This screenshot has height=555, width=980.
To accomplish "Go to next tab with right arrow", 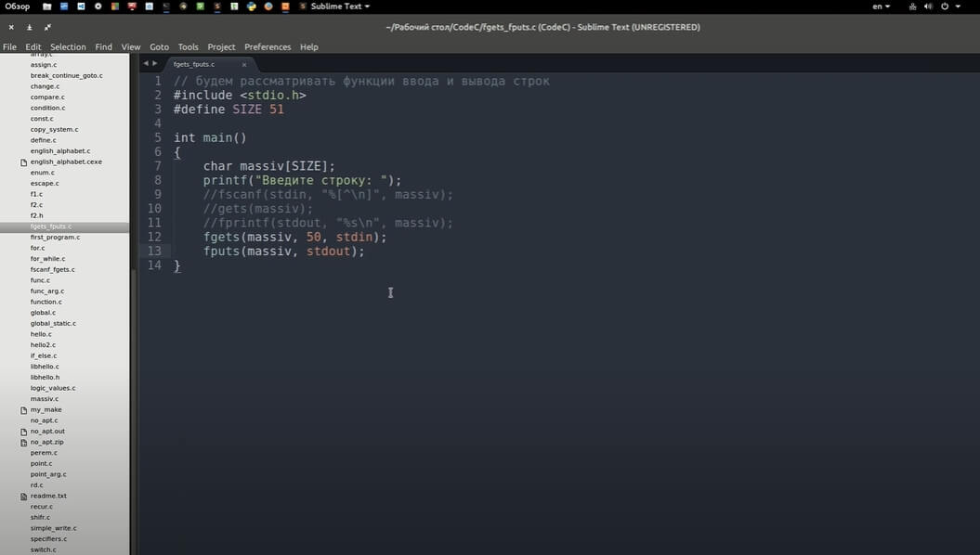I will coord(155,63).
